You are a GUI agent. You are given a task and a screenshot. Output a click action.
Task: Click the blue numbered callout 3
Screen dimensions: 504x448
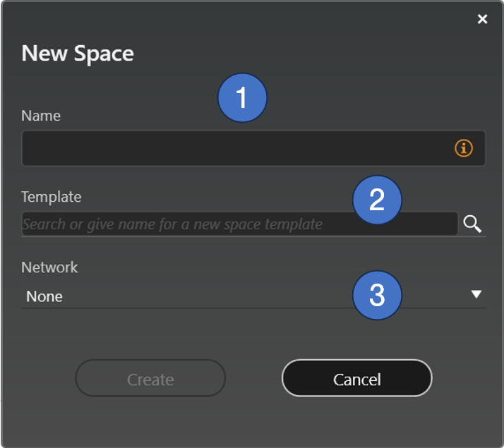(377, 295)
